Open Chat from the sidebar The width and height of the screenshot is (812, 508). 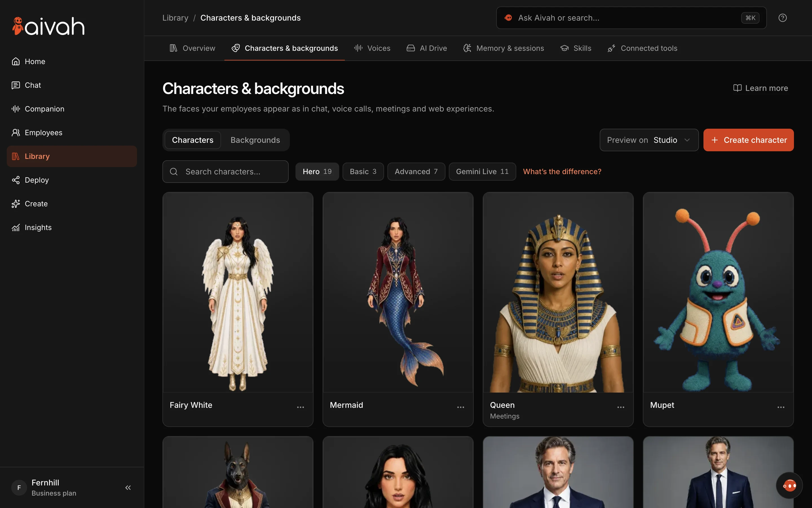[72, 85]
